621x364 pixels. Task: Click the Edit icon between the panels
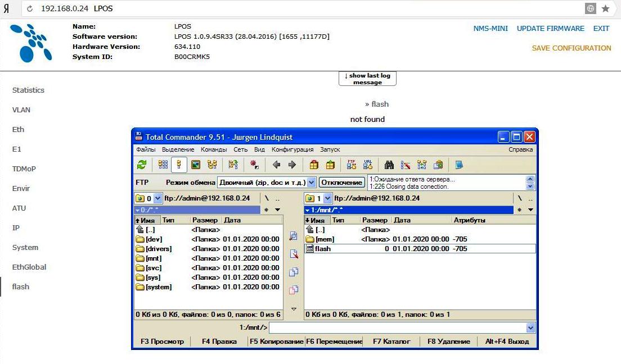click(294, 254)
